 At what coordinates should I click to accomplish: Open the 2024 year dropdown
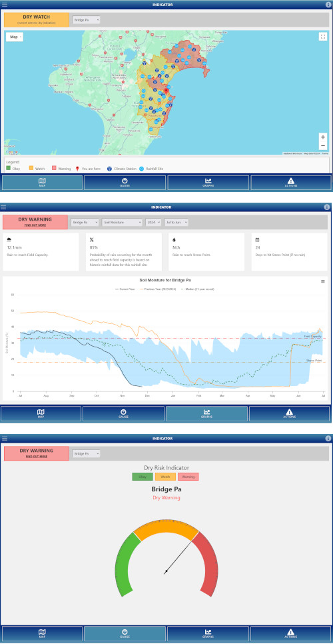(153, 222)
